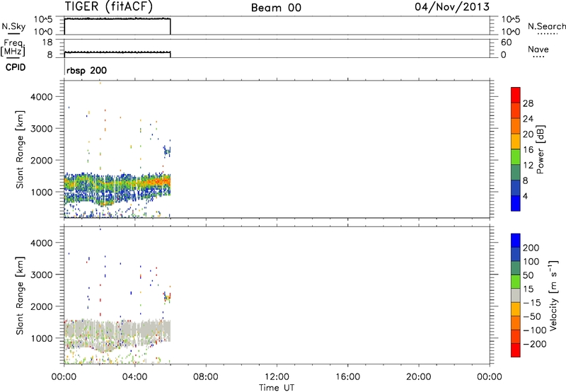
Task: Click the 4000 tick label on power panel
Action: tap(42, 97)
